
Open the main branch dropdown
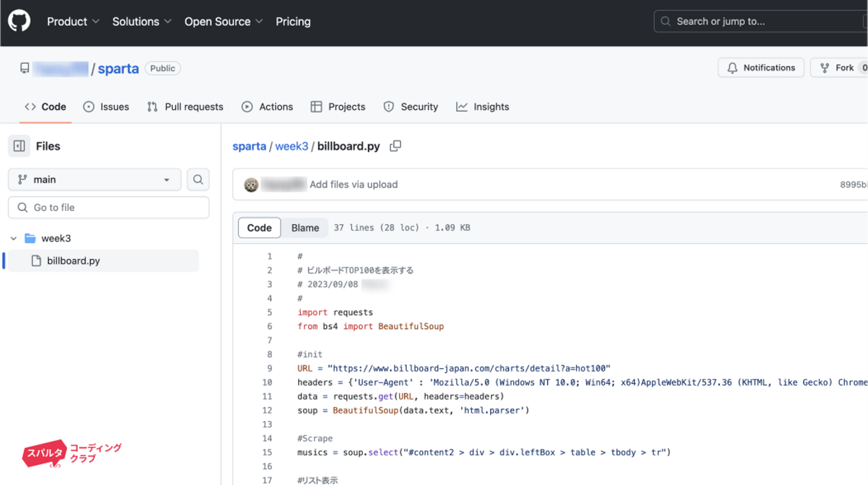(95, 179)
